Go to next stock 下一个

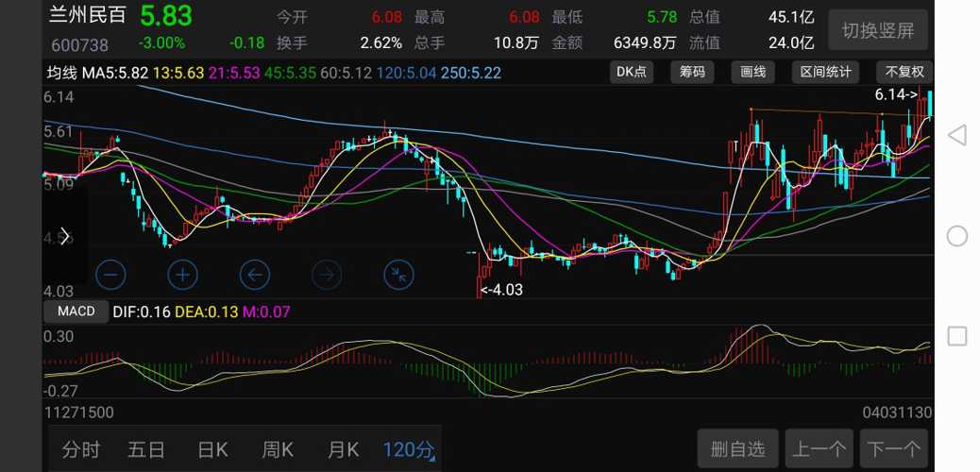click(x=894, y=448)
